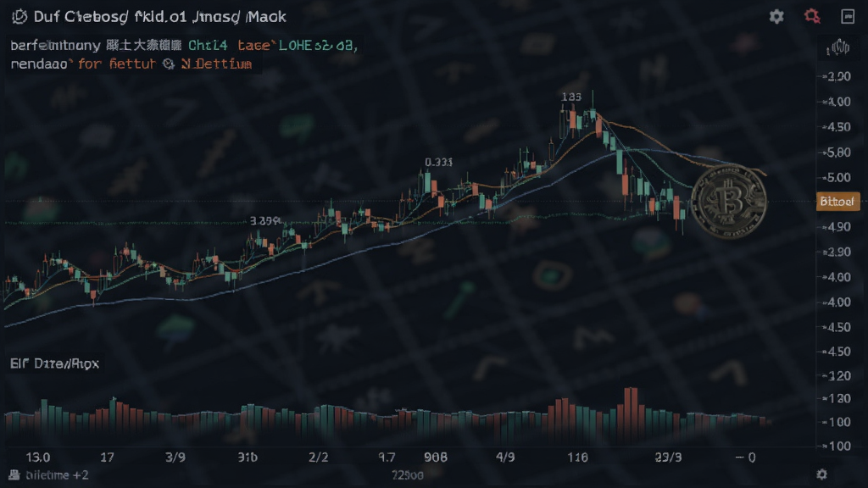868x488 pixels.
Task: Click the Bitcoin coin icon on chart
Action: (730, 202)
